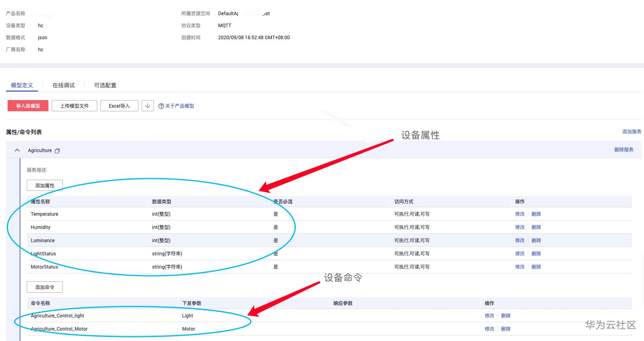This screenshot has height=341, width=644.
Task: Modify the Humidity property
Action: (520, 227)
